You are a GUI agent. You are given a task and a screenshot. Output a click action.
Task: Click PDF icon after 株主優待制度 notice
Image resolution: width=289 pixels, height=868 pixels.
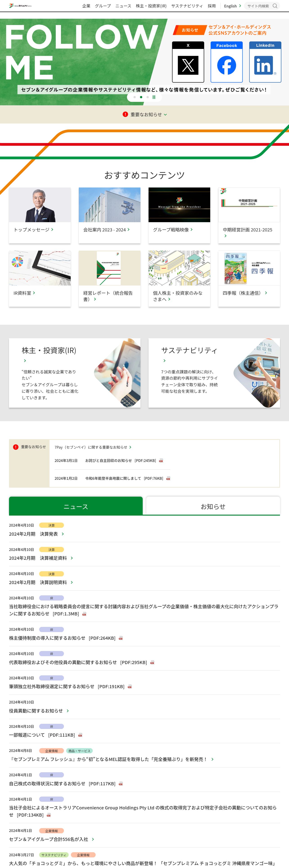[120, 638]
